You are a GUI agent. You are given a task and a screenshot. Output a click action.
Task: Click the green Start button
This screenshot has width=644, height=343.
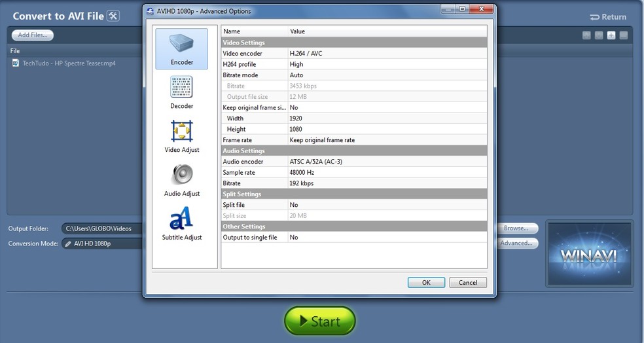pos(320,321)
